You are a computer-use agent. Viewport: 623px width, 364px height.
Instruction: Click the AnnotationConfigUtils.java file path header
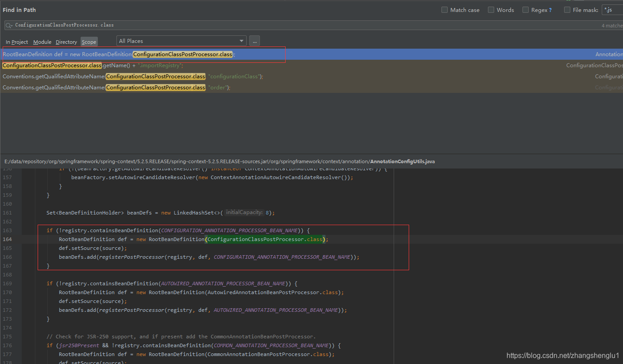(x=220, y=161)
